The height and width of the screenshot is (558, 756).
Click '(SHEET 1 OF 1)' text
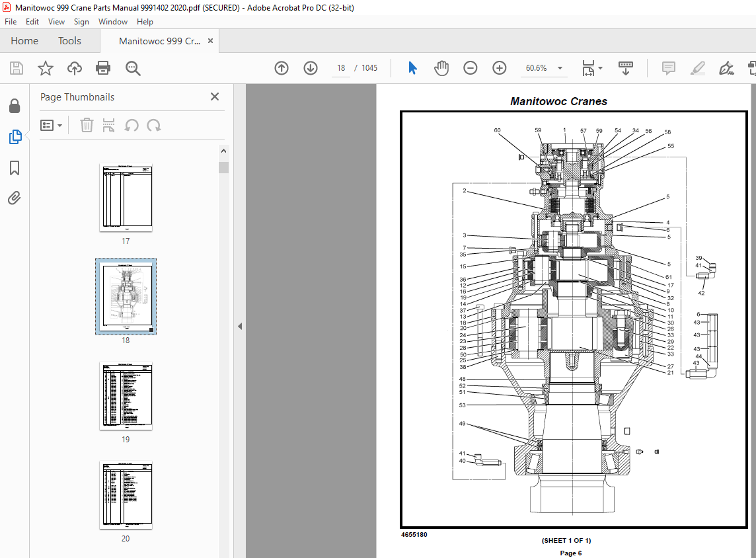tap(566, 541)
